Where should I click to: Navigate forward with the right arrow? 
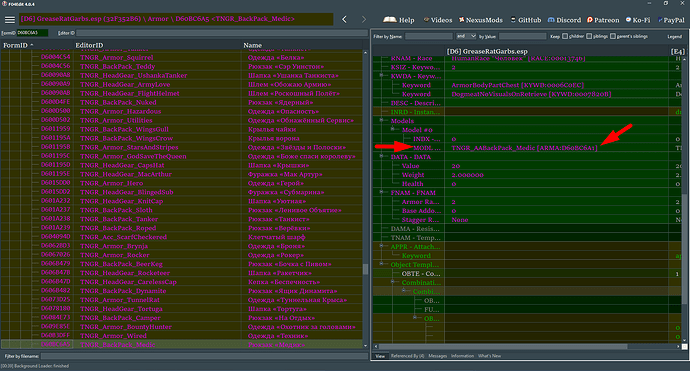point(363,19)
